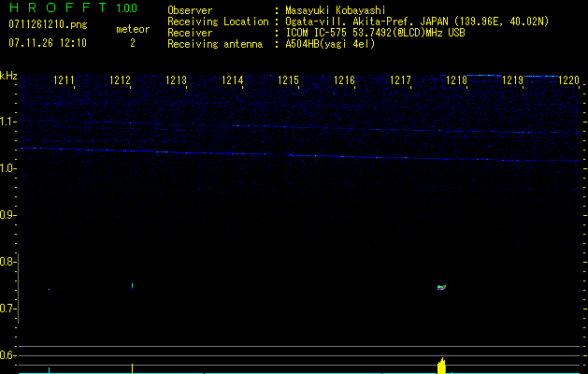Click the Receiving Location value text
The image size is (588, 374).
417,22
